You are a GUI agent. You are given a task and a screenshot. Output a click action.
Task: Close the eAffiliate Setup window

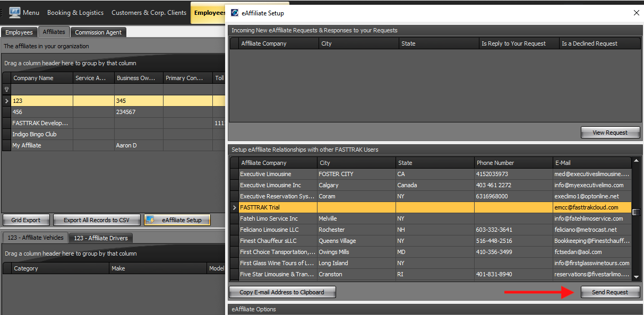tap(637, 13)
